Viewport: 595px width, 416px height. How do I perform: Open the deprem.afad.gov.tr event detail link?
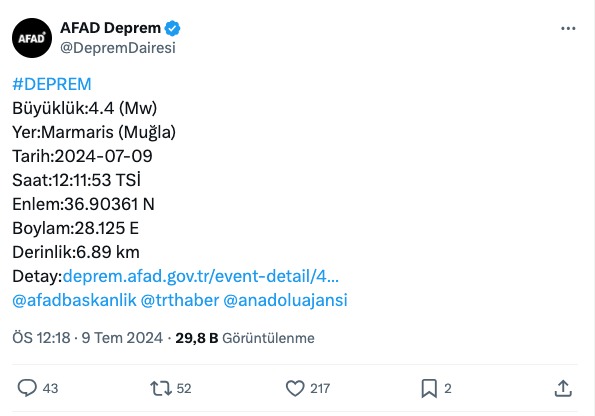coord(201,276)
